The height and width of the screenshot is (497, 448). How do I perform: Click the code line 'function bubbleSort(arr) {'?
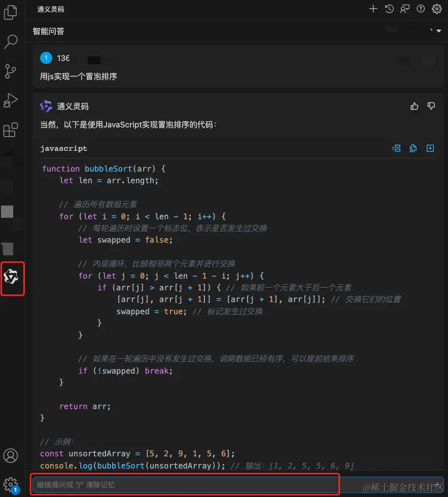click(104, 169)
